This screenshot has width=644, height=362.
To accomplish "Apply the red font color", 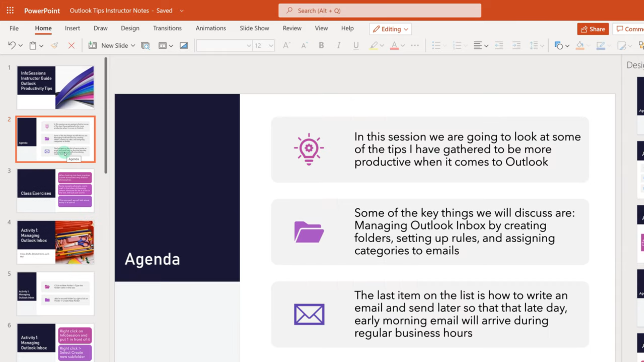I will tap(394, 45).
